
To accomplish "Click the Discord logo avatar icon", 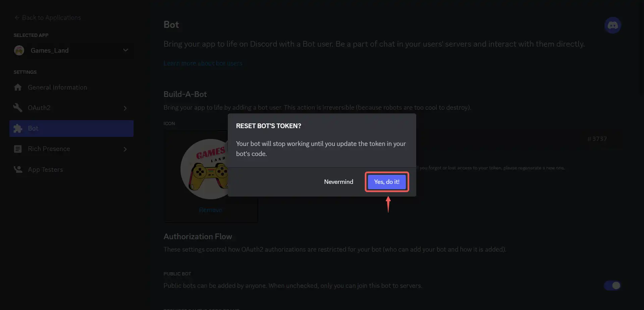I will point(612,25).
